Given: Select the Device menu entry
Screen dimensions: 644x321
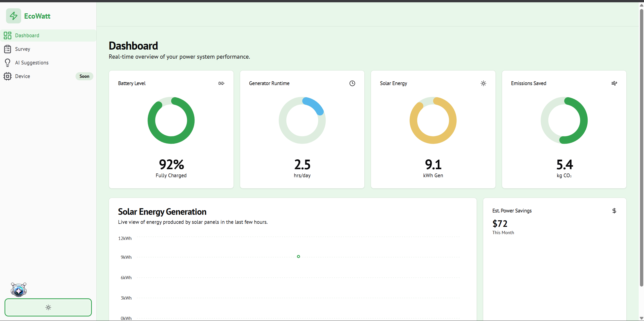Looking at the screenshot, I should tap(23, 76).
